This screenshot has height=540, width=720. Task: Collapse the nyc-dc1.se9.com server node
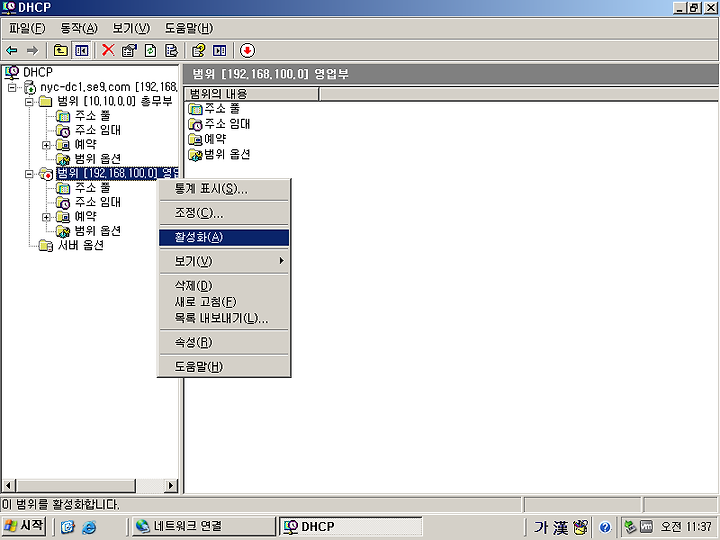point(12,87)
